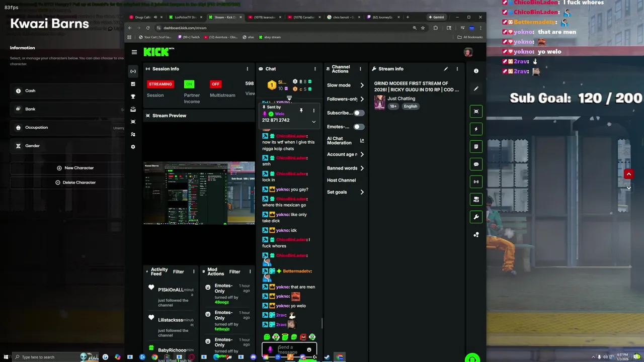Unpin the pinned chat message
The image size is (644, 362).
point(301,110)
